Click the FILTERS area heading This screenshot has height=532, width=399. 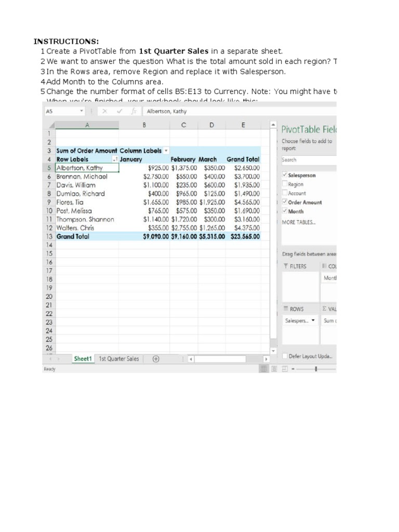click(295, 267)
